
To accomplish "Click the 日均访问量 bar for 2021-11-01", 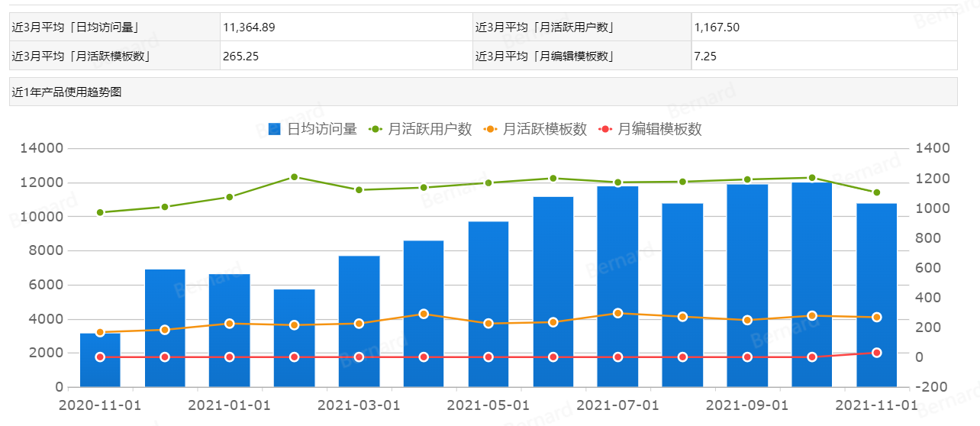I will tap(876, 295).
